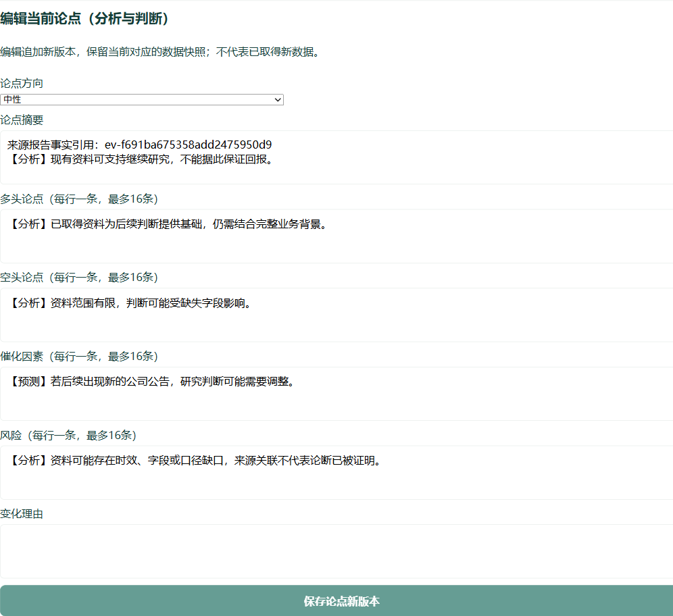Focus the 多头论点 text area
The width and height of the screenshot is (673, 616).
336,236
